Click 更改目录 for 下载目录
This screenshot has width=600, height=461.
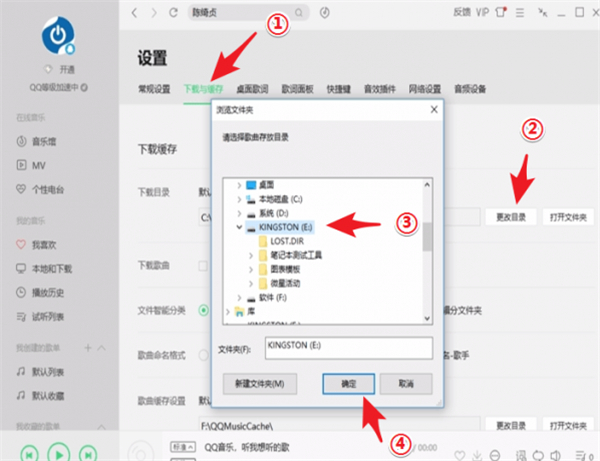tap(511, 217)
